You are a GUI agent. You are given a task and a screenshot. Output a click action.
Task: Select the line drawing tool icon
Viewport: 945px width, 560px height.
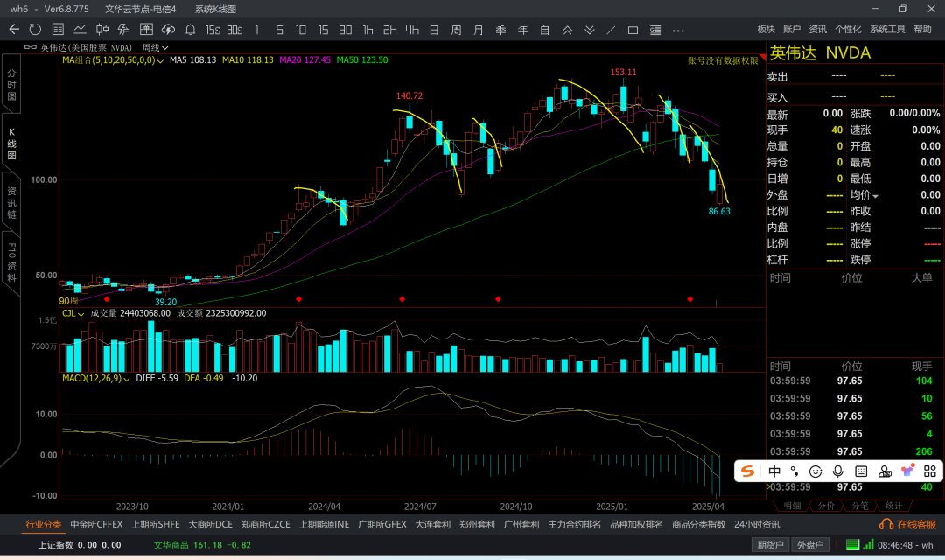pyautogui.click(x=611, y=30)
